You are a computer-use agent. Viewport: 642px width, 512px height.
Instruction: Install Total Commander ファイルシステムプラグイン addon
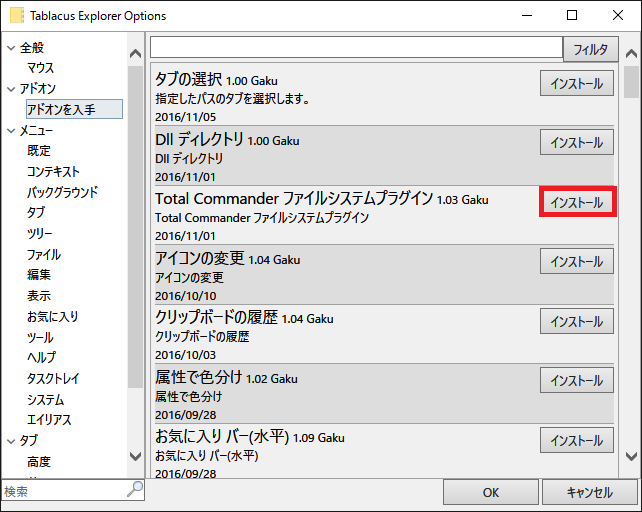(576, 202)
